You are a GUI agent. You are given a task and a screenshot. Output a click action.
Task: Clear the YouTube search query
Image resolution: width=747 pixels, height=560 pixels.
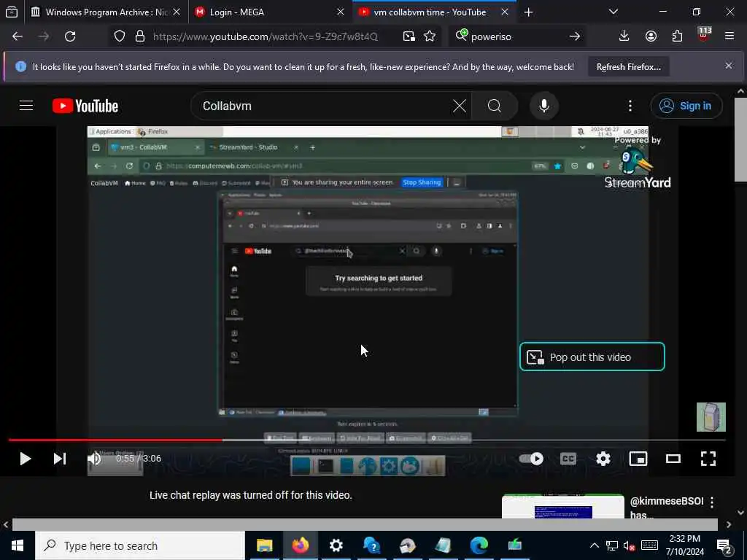[x=460, y=106]
